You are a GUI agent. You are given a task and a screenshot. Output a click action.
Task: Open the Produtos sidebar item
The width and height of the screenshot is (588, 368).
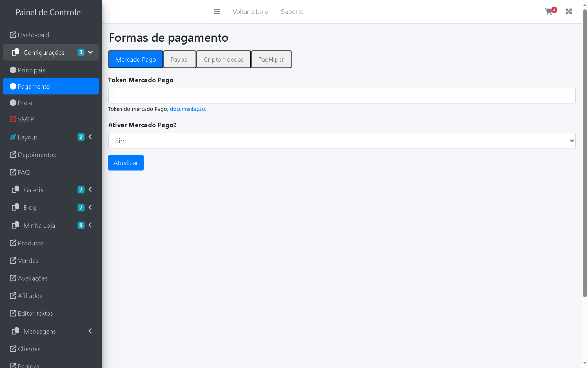[31, 243]
